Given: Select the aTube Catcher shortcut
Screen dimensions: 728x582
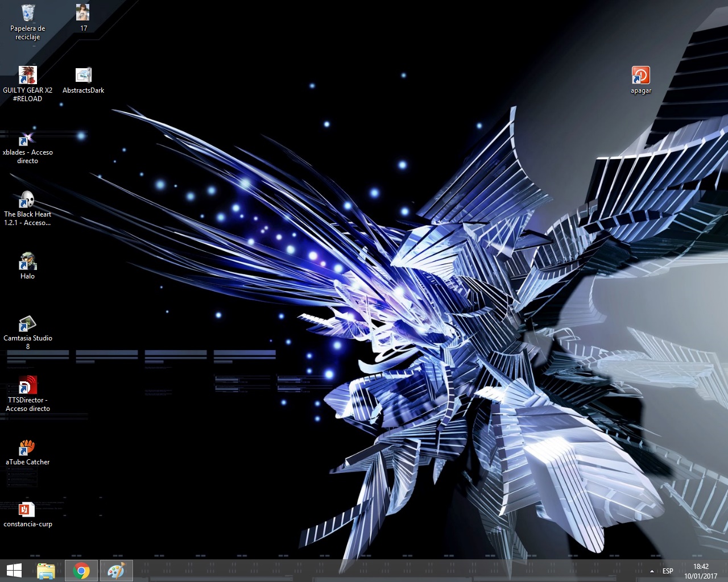Looking at the screenshot, I should [x=27, y=448].
